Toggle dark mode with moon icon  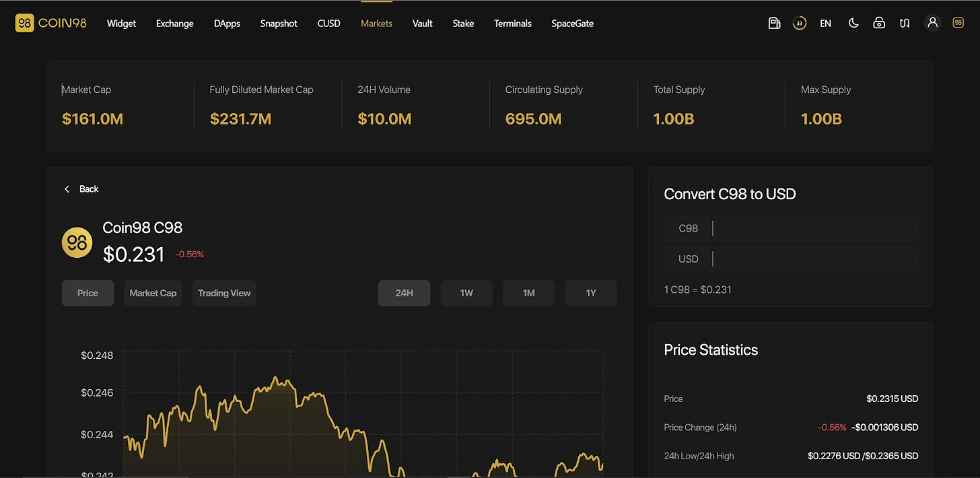853,23
